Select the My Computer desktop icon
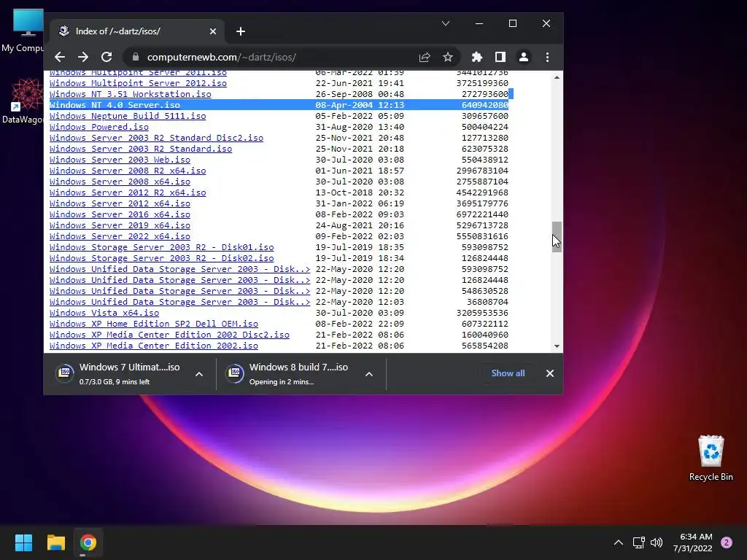747x560 pixels. (23, 31)
